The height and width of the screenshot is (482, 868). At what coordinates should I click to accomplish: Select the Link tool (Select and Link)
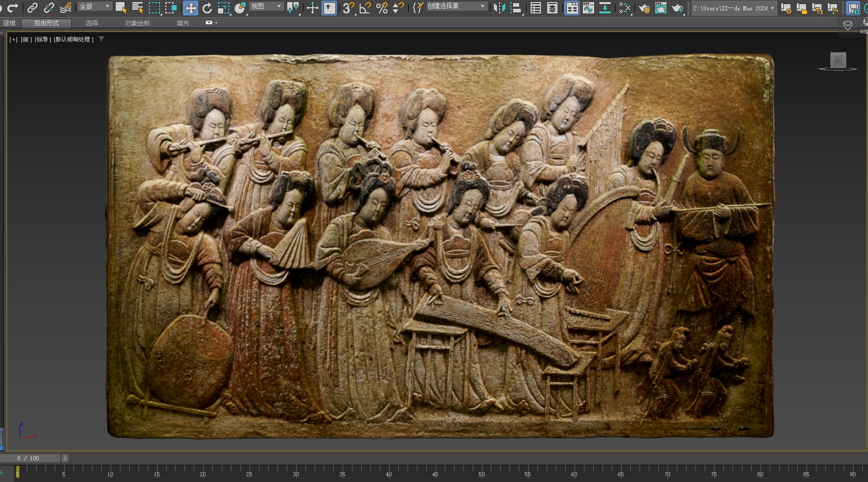click(x=32, y=8)
